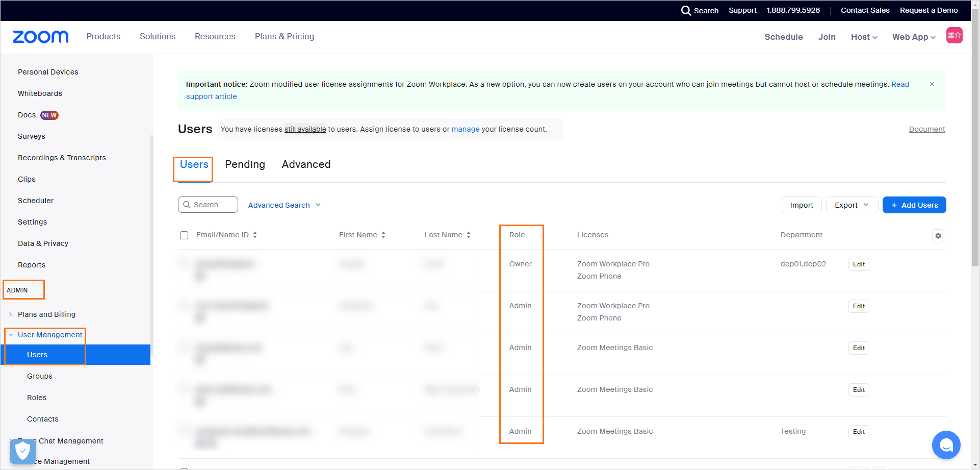Open the Web App dropdown

pyautogui.click(x=914, y=37)
